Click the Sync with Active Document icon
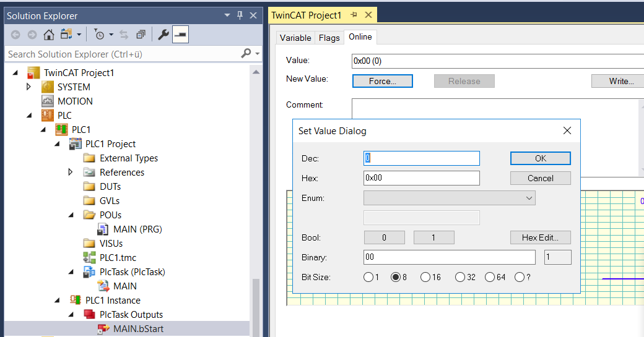644x337 pixels. [124, 35]
